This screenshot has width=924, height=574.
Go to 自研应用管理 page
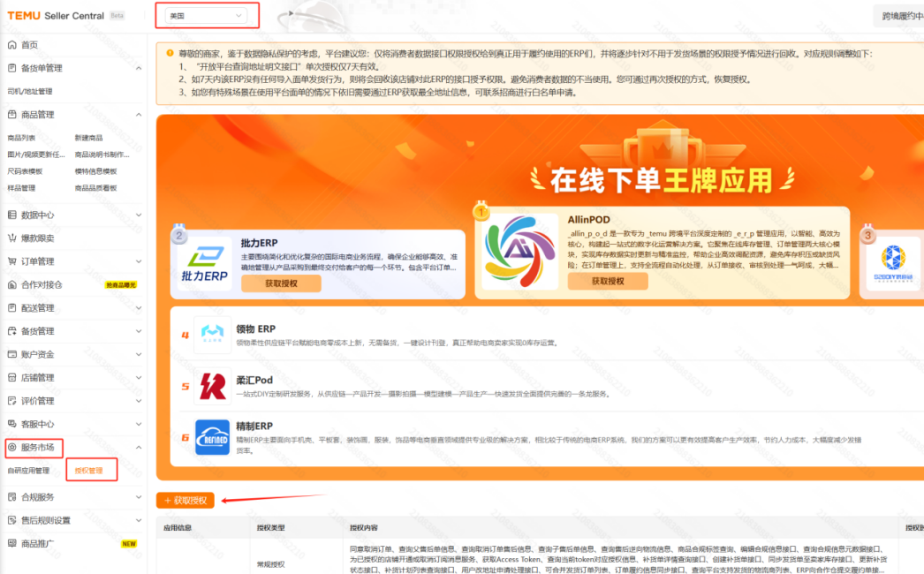28,471
